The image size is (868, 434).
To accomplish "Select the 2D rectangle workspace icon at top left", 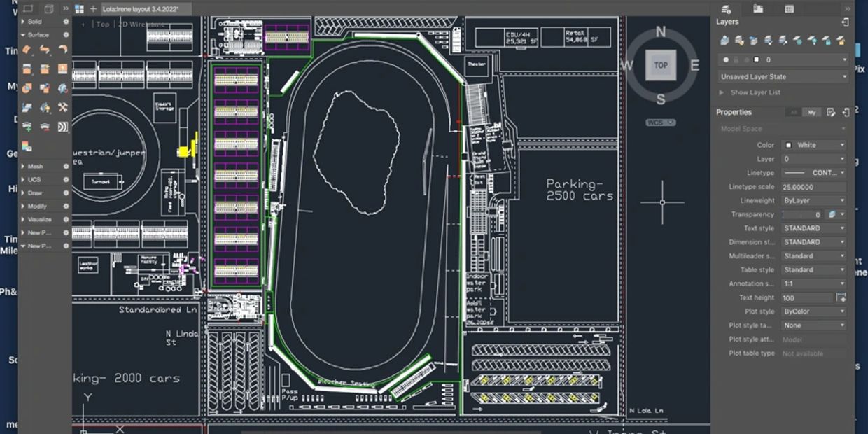I will point(28,8).
